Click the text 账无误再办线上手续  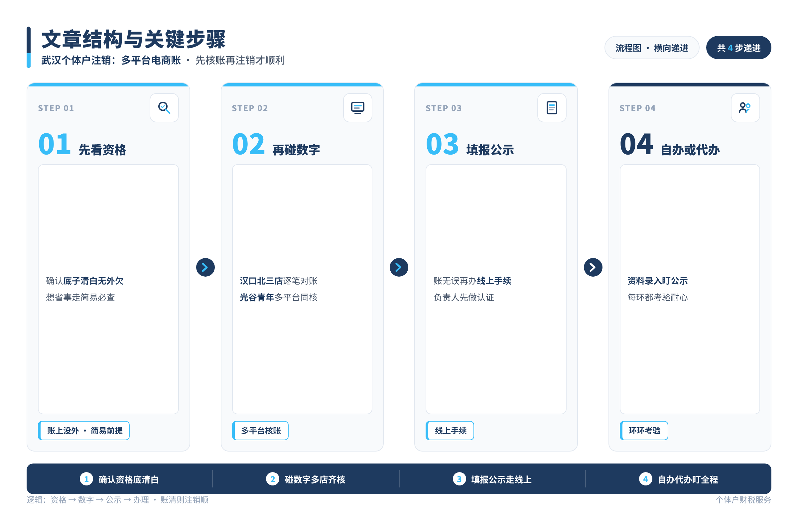[x=472, y=281]
